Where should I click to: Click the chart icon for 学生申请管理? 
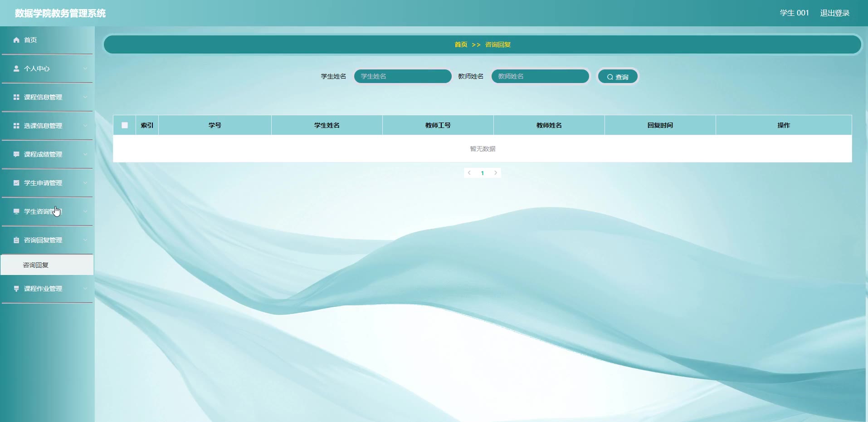pos(16,183)
